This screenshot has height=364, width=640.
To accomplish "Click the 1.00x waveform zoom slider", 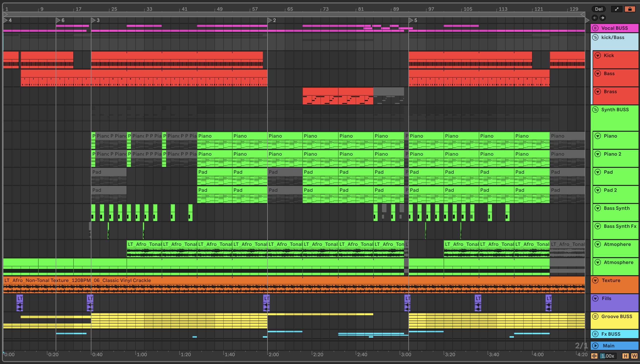I will click(608, 356).
